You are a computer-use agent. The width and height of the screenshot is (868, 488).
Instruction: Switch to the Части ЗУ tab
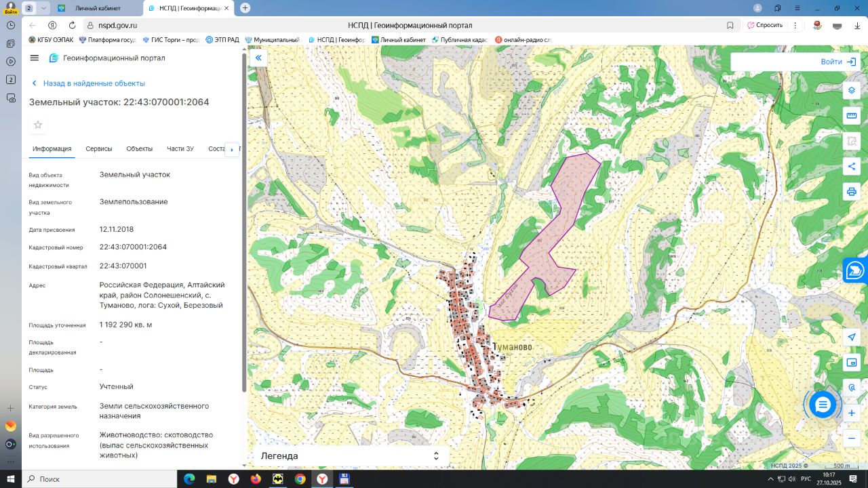pos(180,149)
